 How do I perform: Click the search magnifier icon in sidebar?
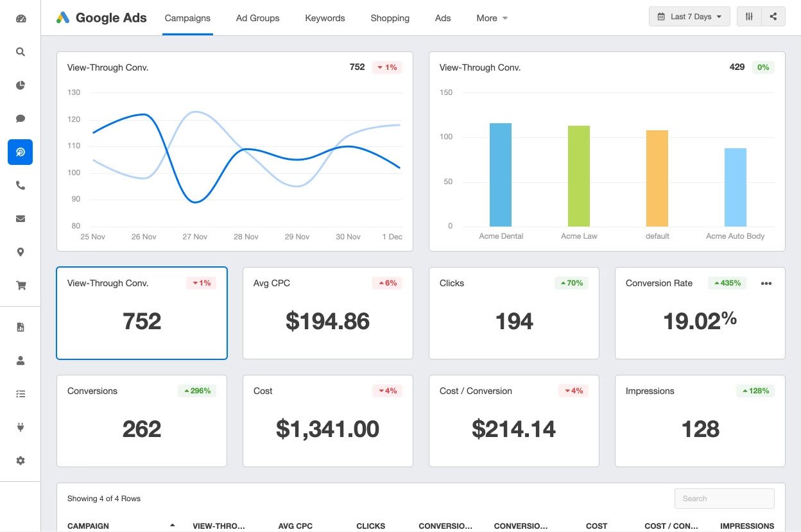(21, 52)
